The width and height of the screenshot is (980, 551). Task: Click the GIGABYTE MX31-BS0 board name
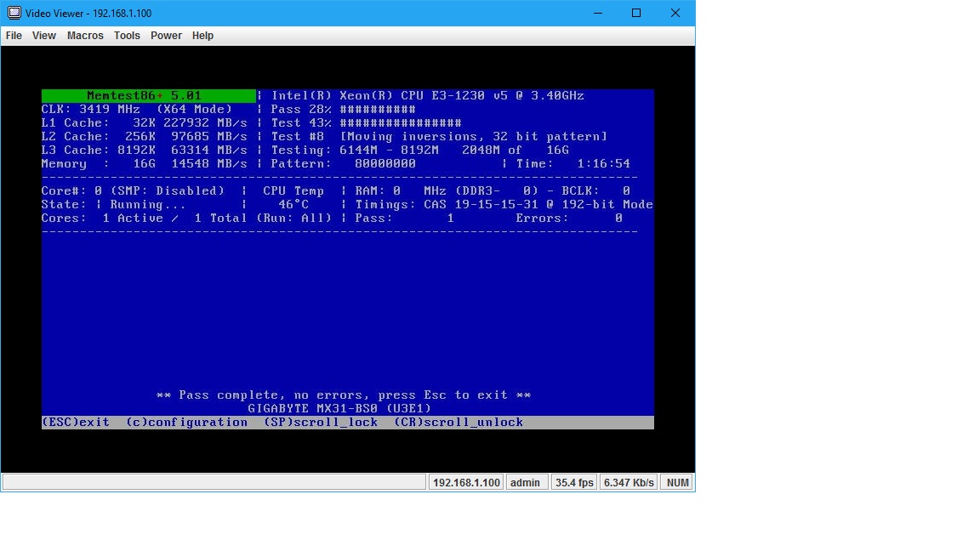(339, 408)
